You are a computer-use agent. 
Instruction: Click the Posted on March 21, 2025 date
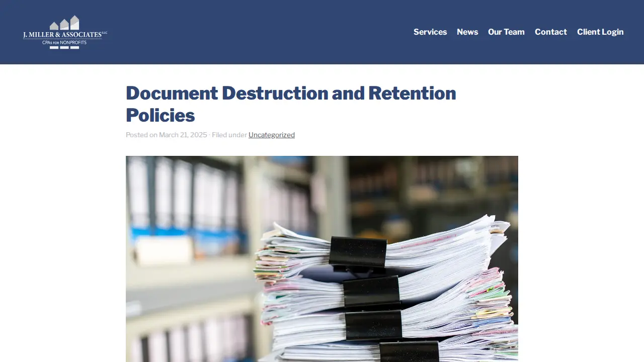coord(167,135)
